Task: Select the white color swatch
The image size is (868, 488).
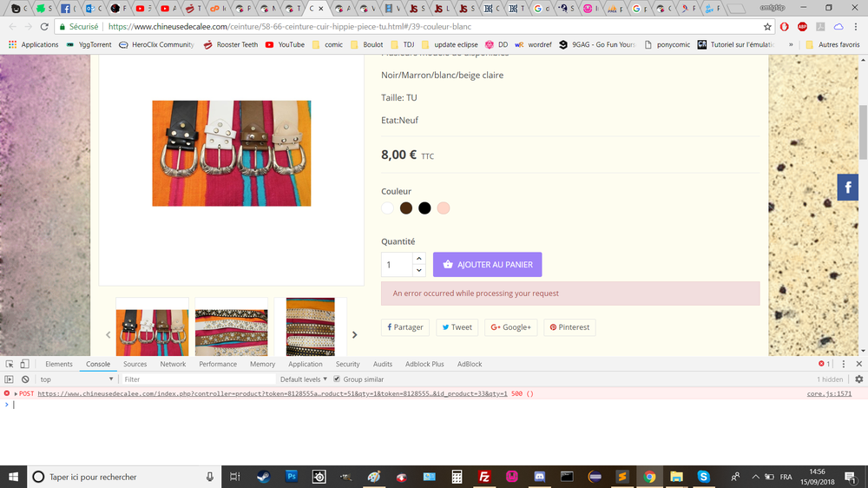Action: point(387,208)
